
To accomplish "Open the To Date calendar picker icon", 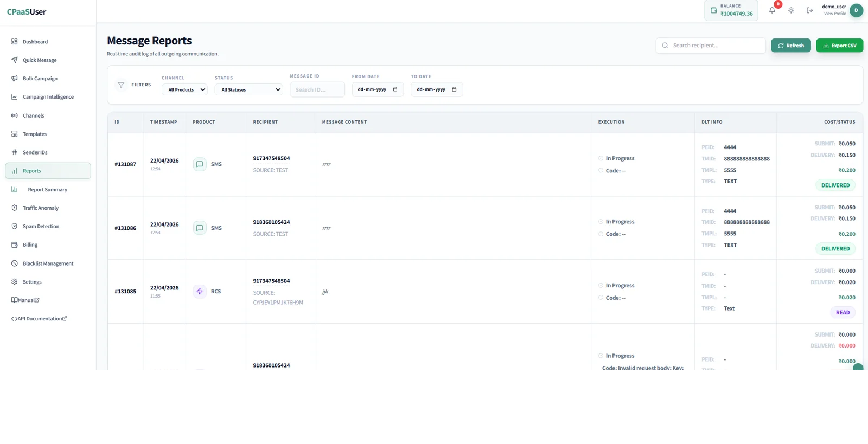I will point(454,89).
